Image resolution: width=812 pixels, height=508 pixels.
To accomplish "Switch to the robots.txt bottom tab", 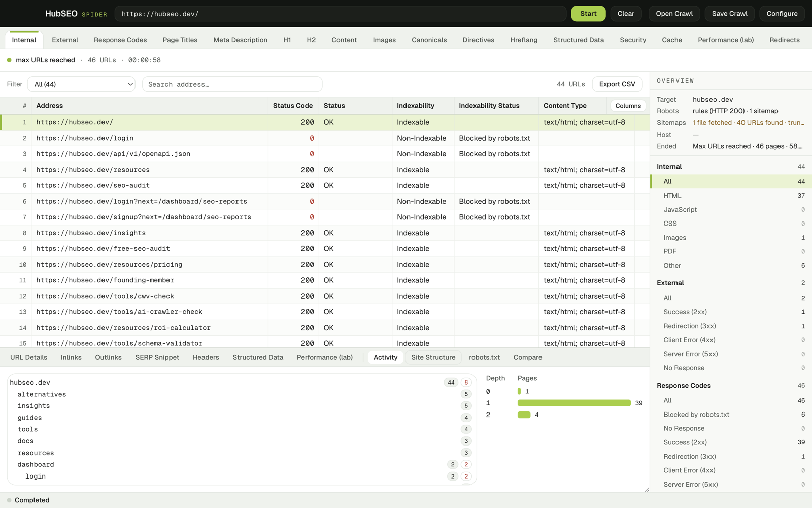I will (x=484, y=357).
